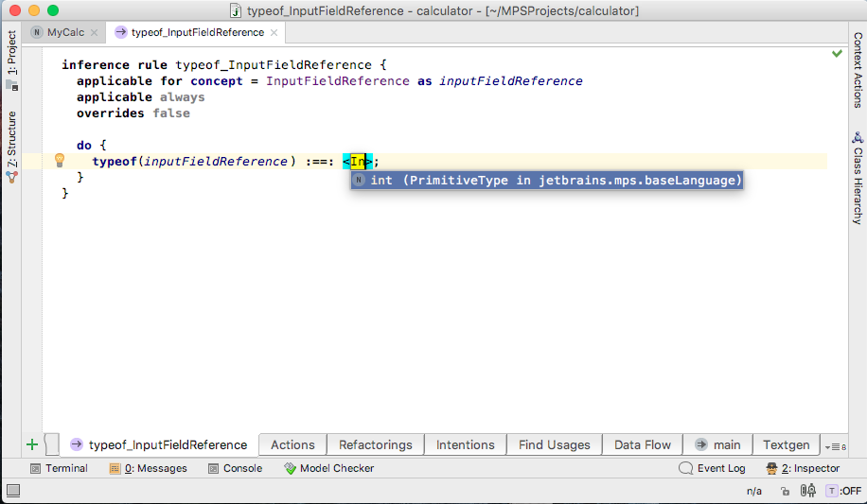Select the int PrimitiveType completion item
867x504 pixels.
(x=547, y=181)
